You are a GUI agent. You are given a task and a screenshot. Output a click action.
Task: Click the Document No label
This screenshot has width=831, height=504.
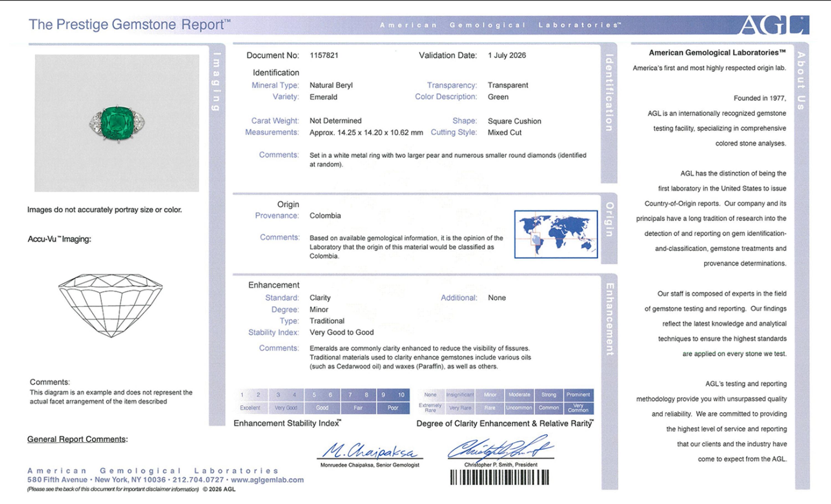point(273,55)
